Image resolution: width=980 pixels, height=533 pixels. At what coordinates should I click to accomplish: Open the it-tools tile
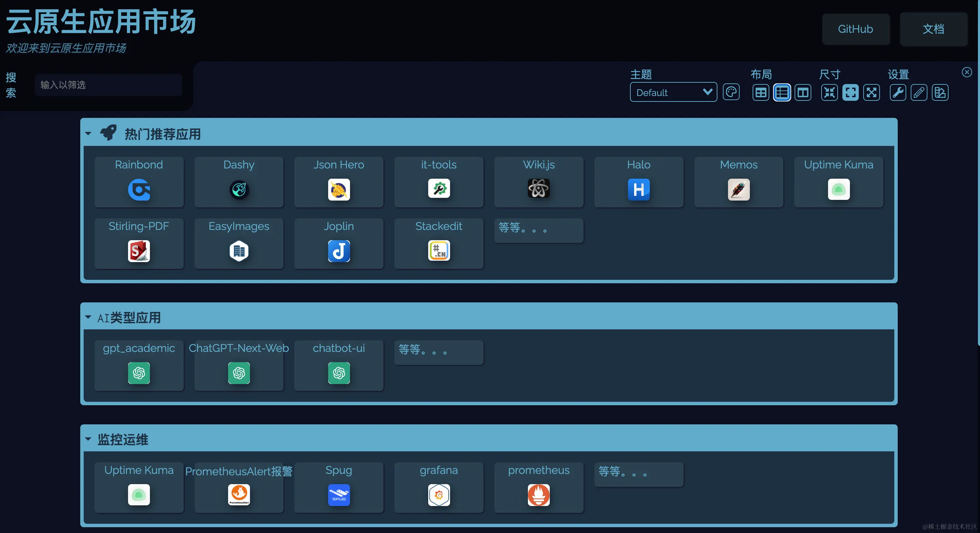point(439,182)
